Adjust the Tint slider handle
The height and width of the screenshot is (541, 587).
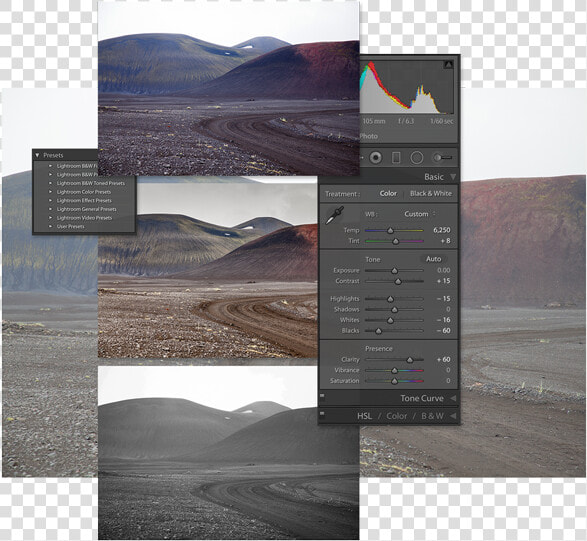pos(396,241)
